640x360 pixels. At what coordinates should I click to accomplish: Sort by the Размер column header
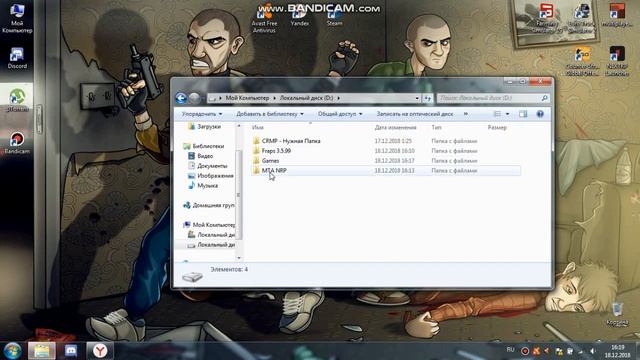[x=497, y=127]
